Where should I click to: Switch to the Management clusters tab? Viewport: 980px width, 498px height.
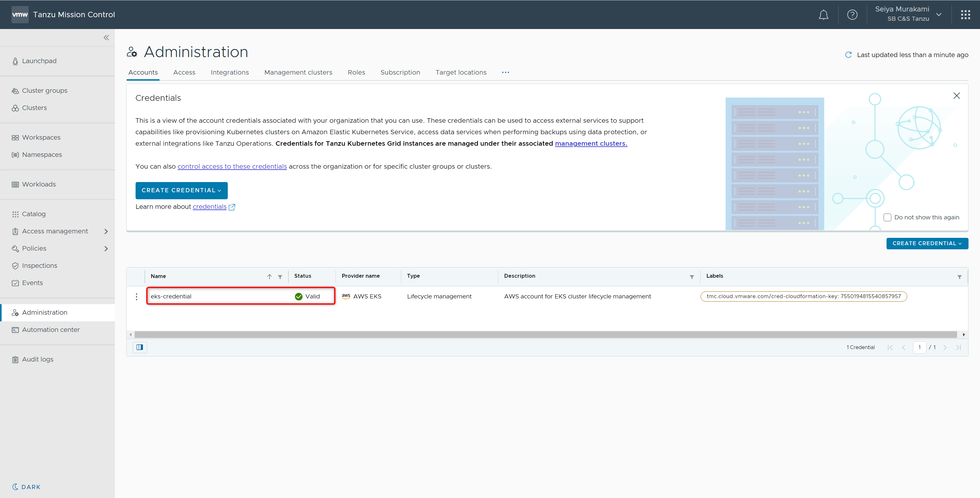[298, 72]
